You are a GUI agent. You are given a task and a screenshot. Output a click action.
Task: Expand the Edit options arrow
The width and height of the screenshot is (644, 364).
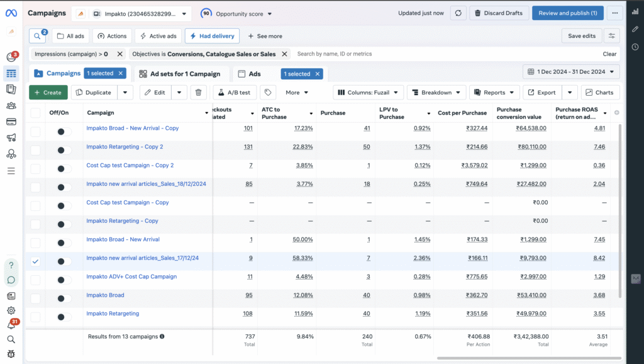pyautogui.click(x=179, y=93)
